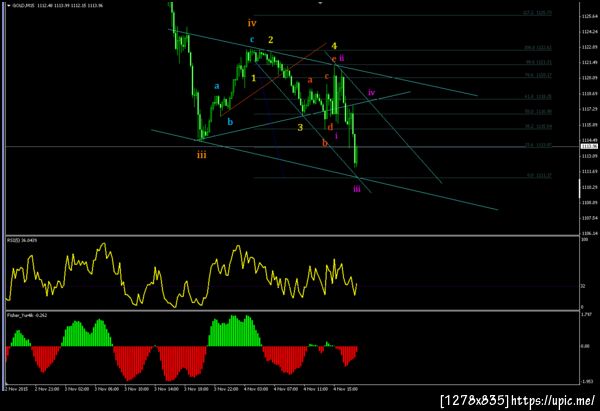Image resolution: width=600 pixels, height=411 pixels.
Task: Click the '4 Nov 07:00' time axis label
Action: pyautogui.click(x=285, y=389)
